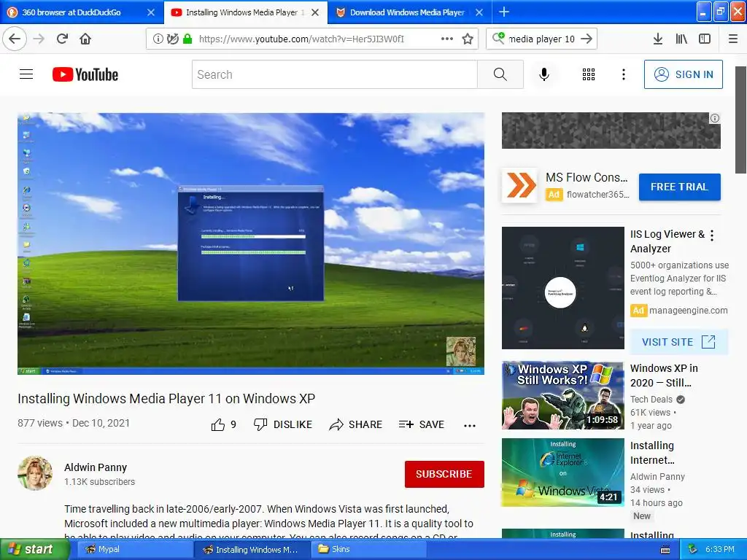747x560 pixels.
Task: Close the Download Windows Media Player tab
Action: (x=479, y=12)
